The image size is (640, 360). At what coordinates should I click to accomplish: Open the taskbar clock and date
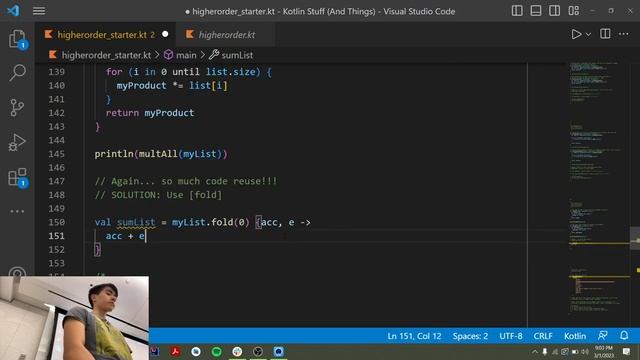click(x=604, y=351)
